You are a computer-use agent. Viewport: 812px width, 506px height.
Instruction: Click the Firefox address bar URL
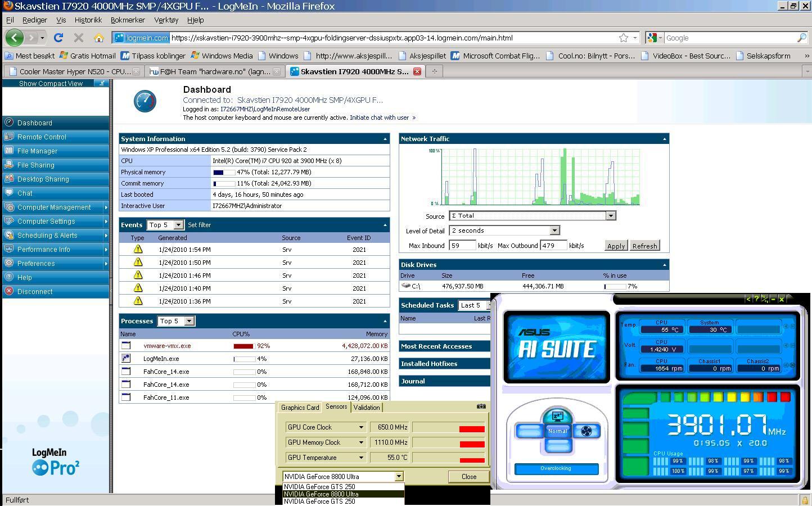(342, 38)
